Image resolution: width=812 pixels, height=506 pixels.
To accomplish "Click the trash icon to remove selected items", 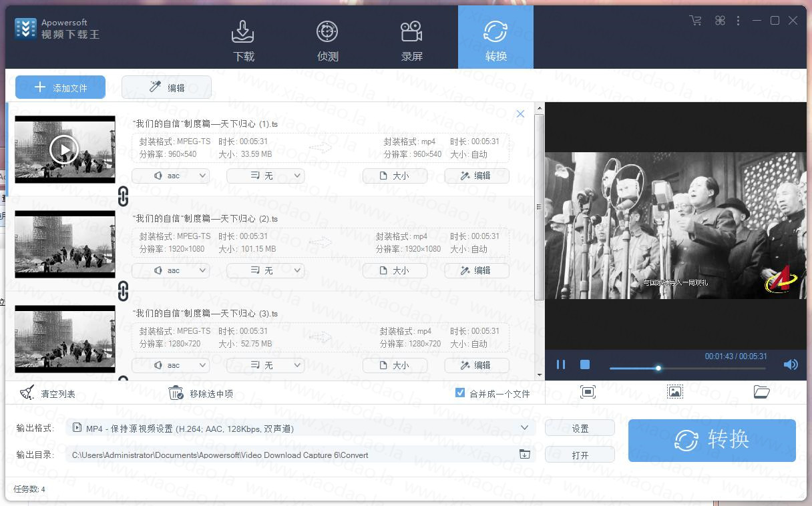I will click(176, 393).
